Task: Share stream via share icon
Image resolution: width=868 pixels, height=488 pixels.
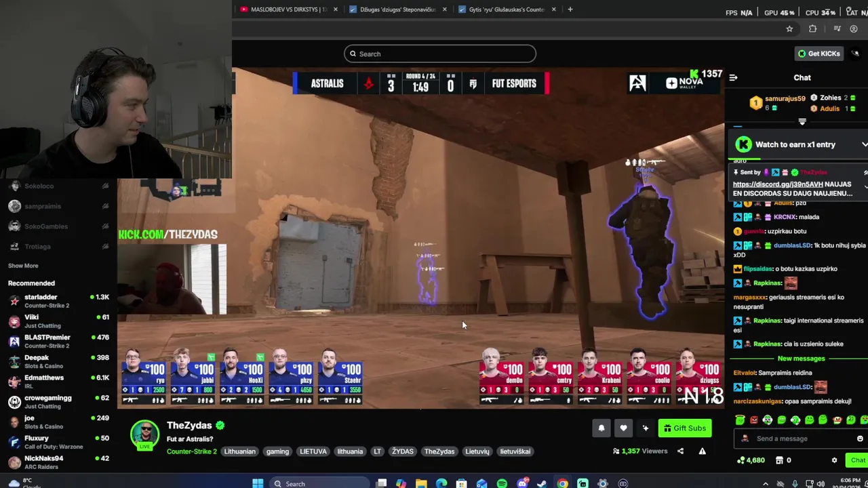Action: coord(680,451)
